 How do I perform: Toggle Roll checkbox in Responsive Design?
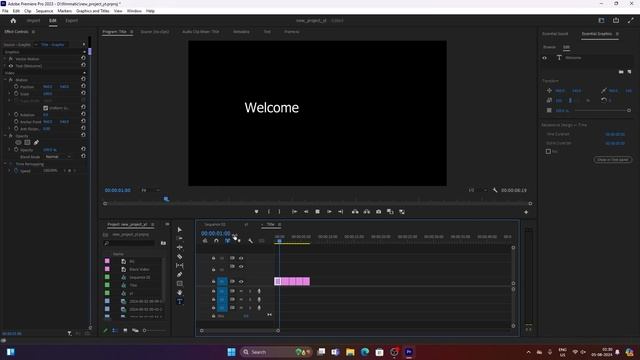pyautogui.click(x=548, y=151)
